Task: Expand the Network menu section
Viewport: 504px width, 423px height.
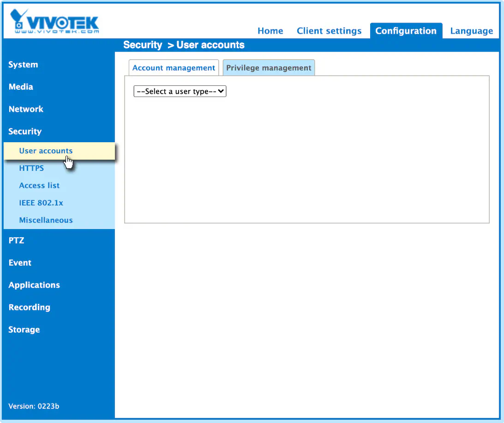Action: [26, 109]
